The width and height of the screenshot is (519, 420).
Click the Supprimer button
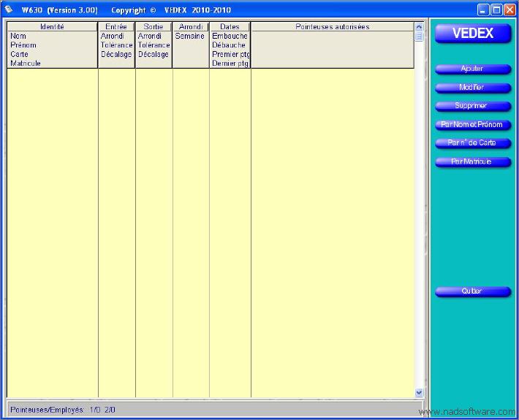click(473, 106)
